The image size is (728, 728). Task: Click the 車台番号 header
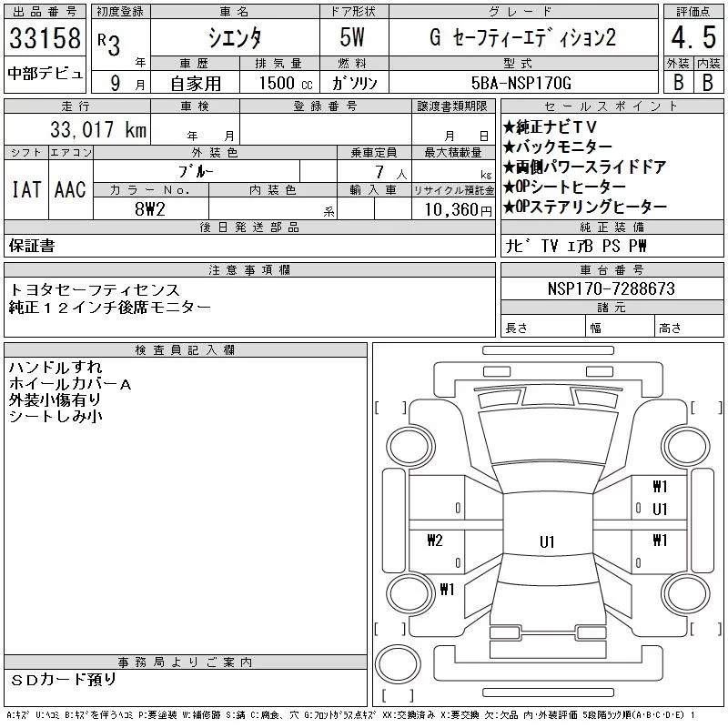[612, 269]
